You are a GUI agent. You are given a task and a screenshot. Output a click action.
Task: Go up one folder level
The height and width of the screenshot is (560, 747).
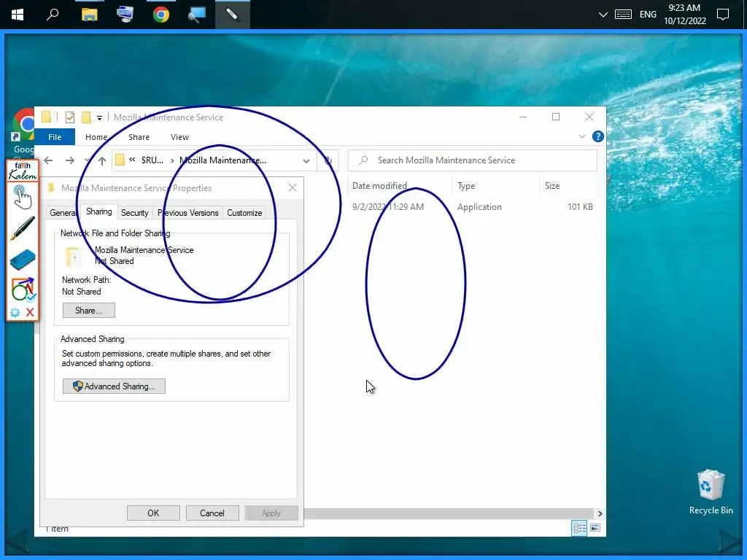coord(102,160)
